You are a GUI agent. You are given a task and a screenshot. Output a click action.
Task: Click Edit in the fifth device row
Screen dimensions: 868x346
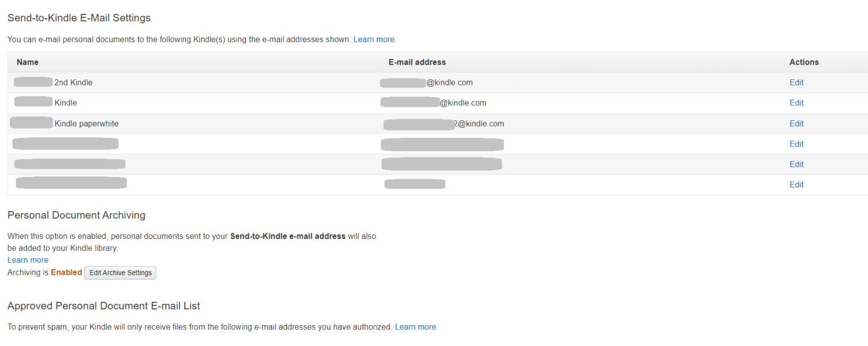click(x=796, y=164)
